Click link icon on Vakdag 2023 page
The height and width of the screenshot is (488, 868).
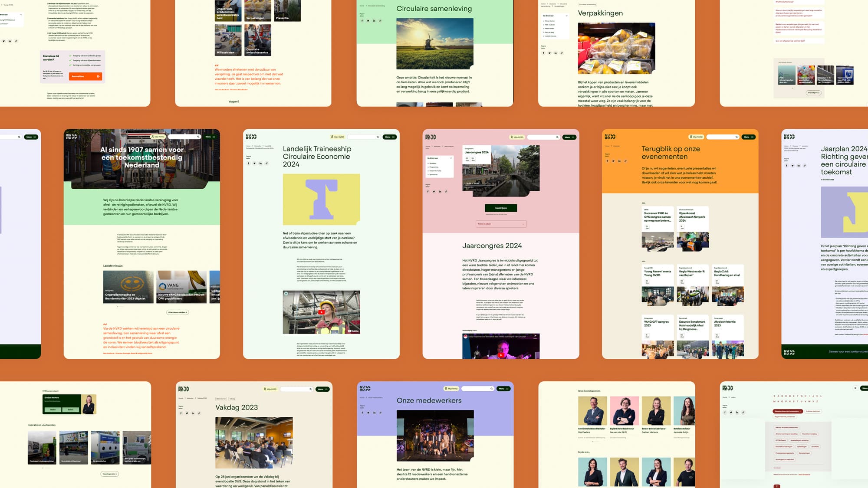click(x=199, y=413)
